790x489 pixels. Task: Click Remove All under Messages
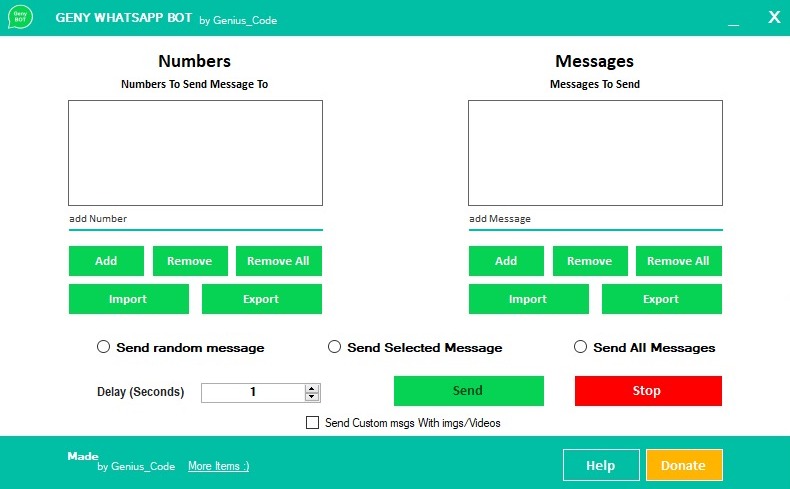(x=679, y=261)
